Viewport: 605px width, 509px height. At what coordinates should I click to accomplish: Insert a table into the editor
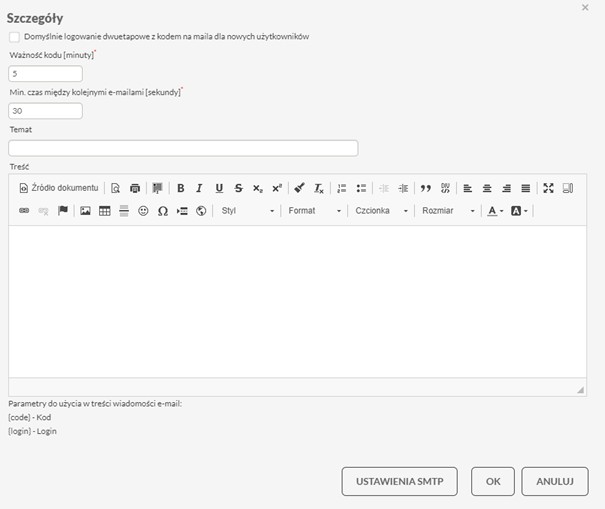tap(105, 211)
